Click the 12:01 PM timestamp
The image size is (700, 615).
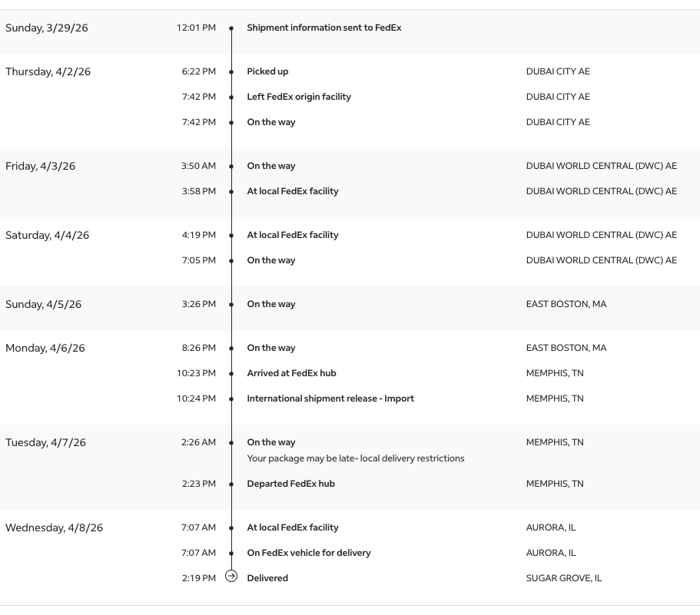coord(196,28)
